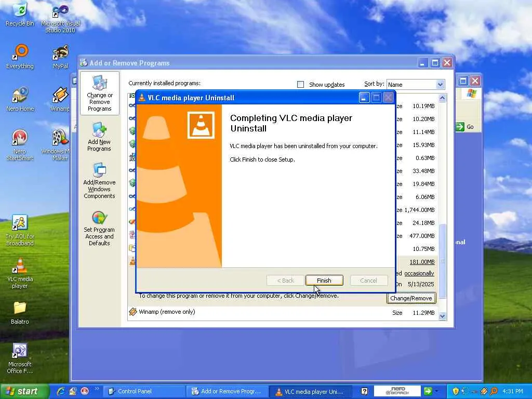The height and width of the screenshot is (399, 532).
Task: Select the Nero Home desktop icon
Action: 20,99
